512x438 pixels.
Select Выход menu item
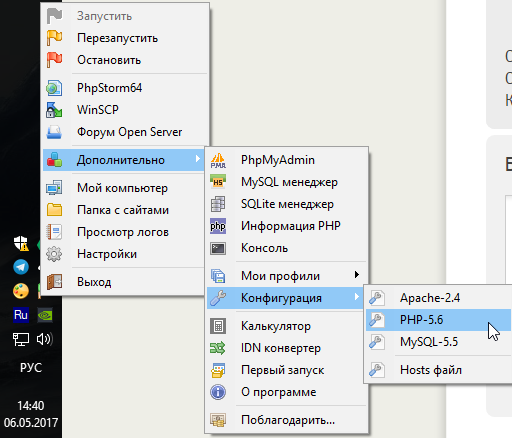pyautogui.click(x=125, y=282)
